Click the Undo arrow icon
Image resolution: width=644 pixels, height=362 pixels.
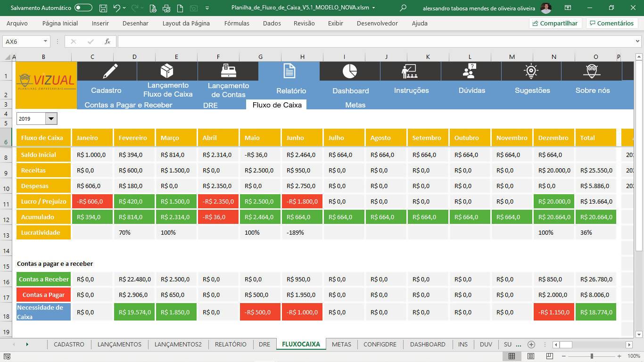[116, 8]
